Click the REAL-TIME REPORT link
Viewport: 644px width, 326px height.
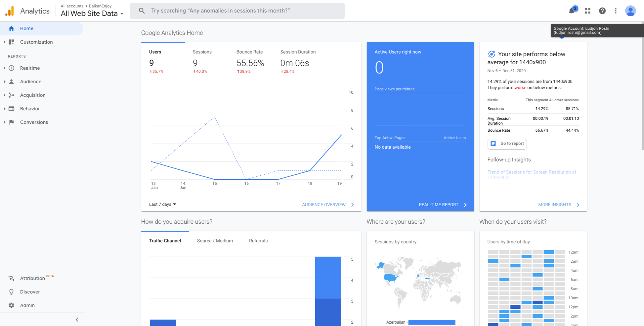click(x=438, y=205)
